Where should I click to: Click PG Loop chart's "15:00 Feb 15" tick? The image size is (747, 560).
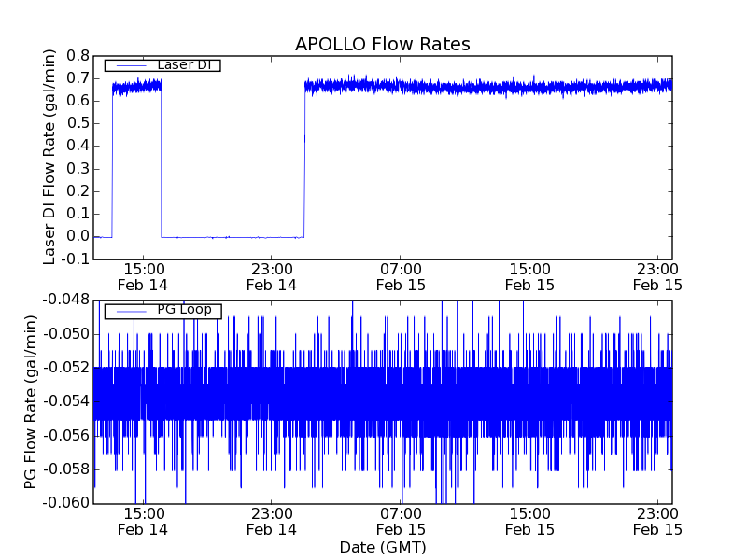coord(529,522)
